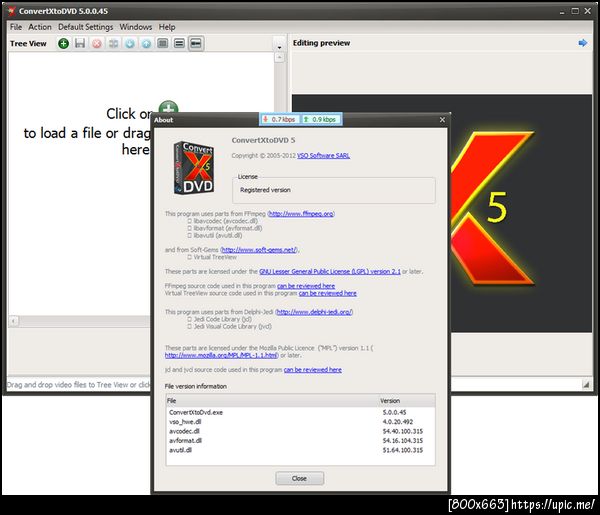Click the blue Move up arrow icon

146,43
